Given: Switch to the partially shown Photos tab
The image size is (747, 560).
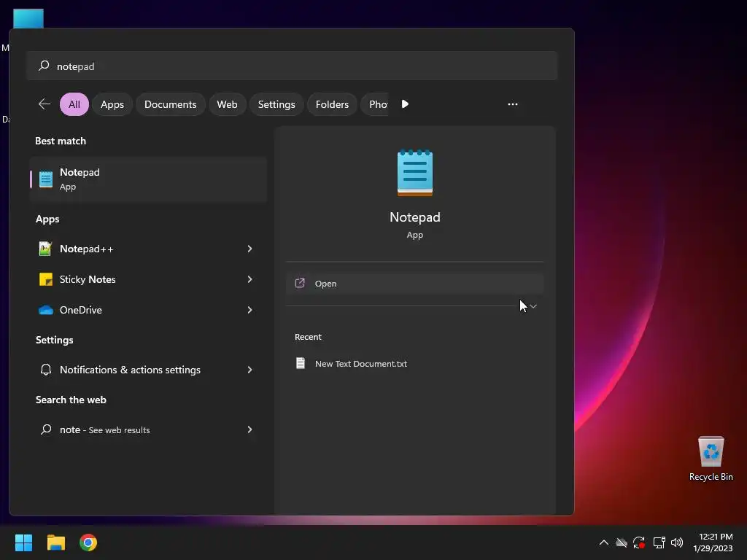Looking at the screenshot, I should coord(375,104).
